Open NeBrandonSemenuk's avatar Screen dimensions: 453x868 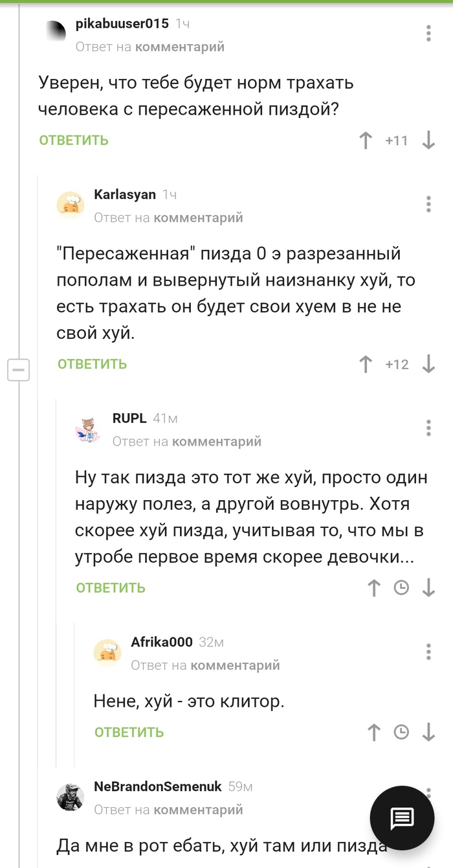71,797
